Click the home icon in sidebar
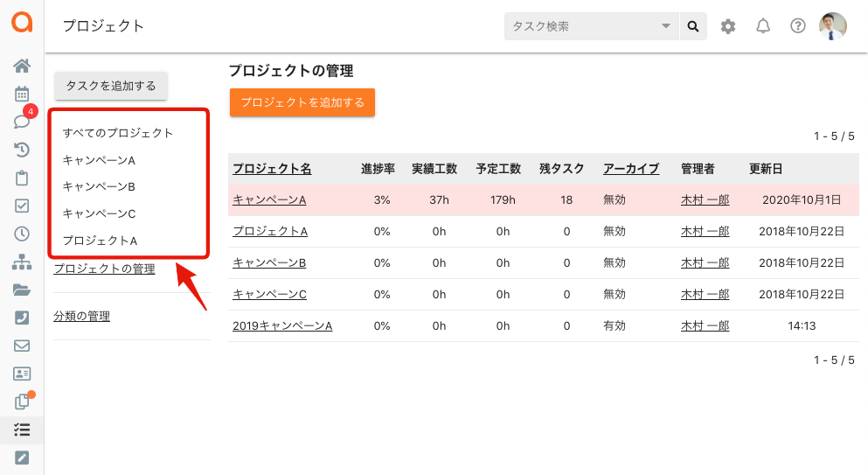This screenshot has width=868, height=475. coord(22,66)
